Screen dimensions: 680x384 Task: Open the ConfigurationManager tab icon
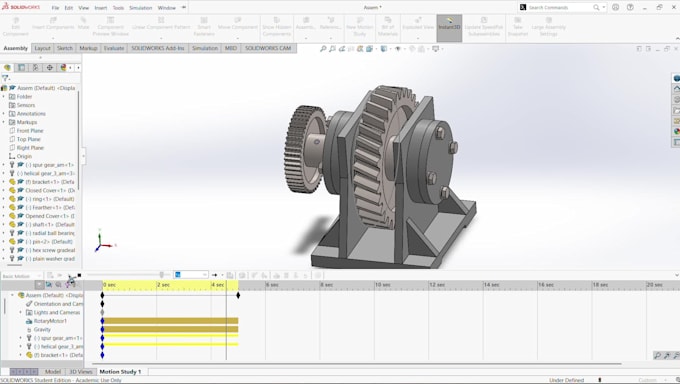(36, 67)
